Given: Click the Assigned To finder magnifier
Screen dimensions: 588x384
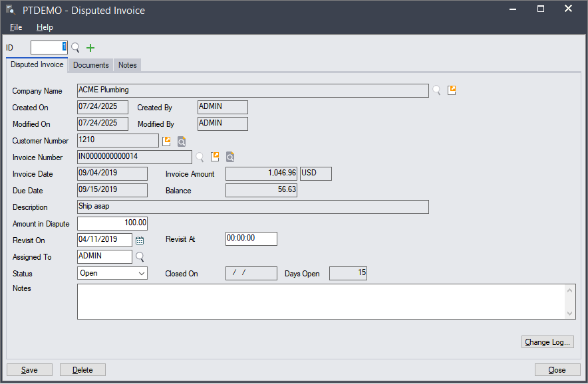Looking at the screenshot, I should (140, 257).
